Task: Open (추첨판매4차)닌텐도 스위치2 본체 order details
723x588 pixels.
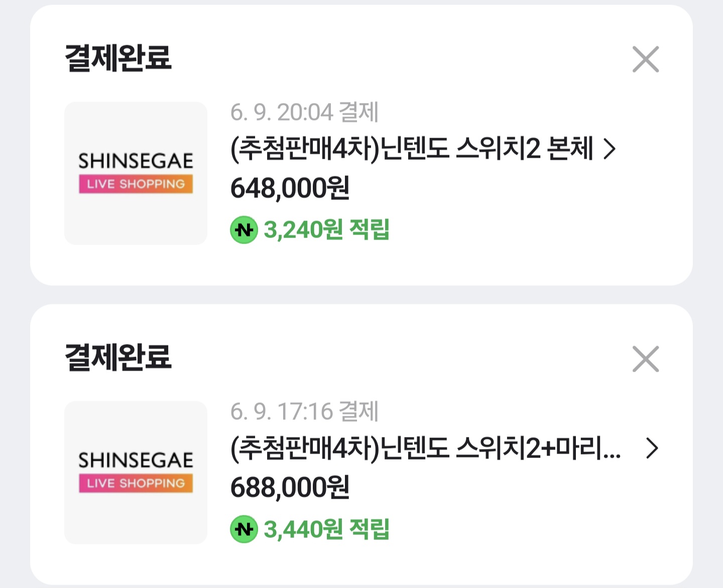Action: 412,149
